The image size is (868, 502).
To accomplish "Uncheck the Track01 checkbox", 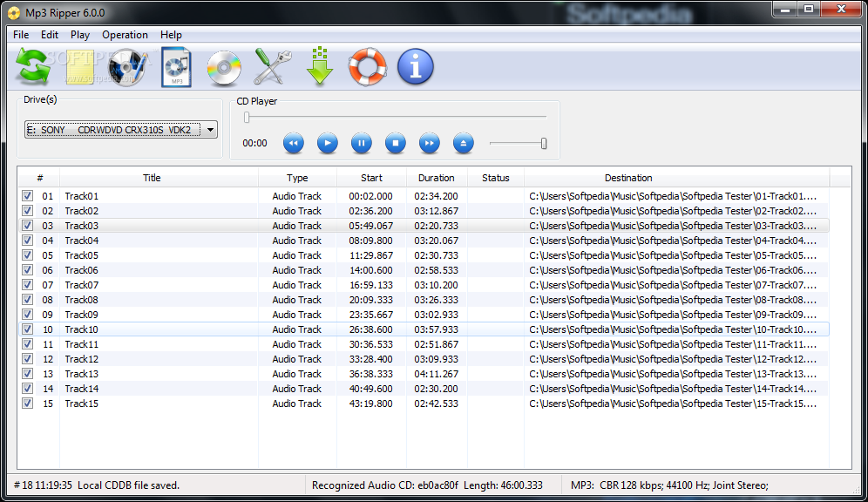I will pyautogui.click(x=27, y=196).
